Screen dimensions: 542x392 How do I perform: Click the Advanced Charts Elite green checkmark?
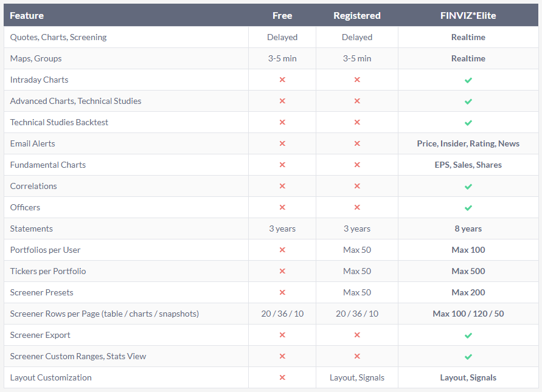(468, 101)
